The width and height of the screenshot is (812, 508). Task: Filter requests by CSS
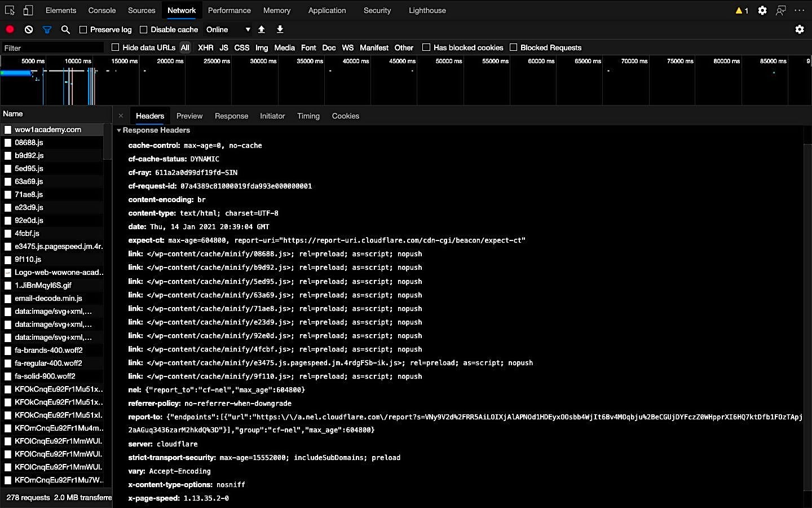pyautogui.click(x=242, y=48)
